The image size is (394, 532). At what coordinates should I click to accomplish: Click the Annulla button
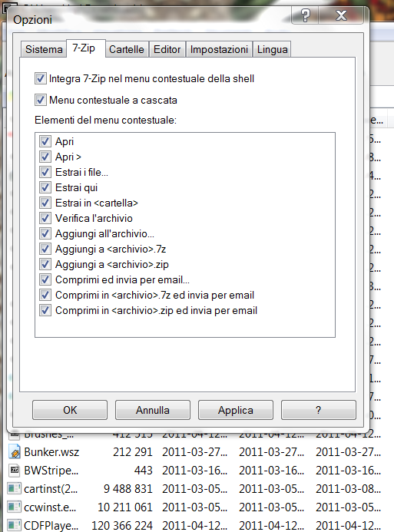click(x=153, y=410)
